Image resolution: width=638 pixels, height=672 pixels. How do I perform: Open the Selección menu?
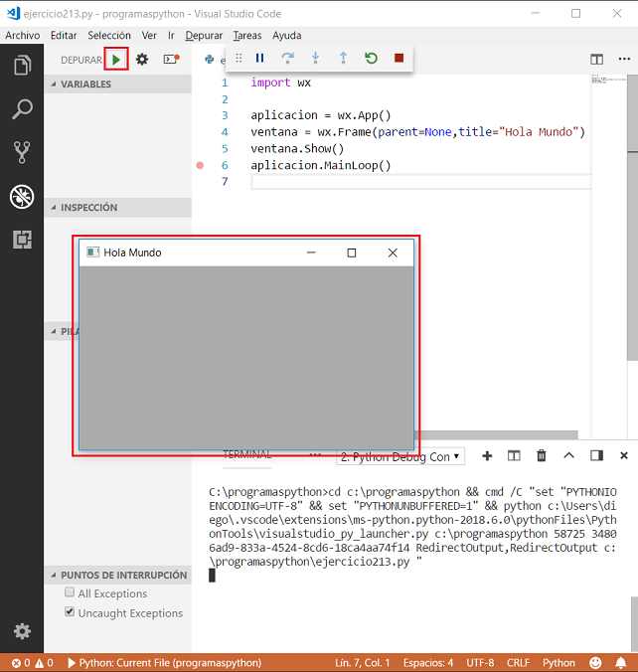point(109,35)
